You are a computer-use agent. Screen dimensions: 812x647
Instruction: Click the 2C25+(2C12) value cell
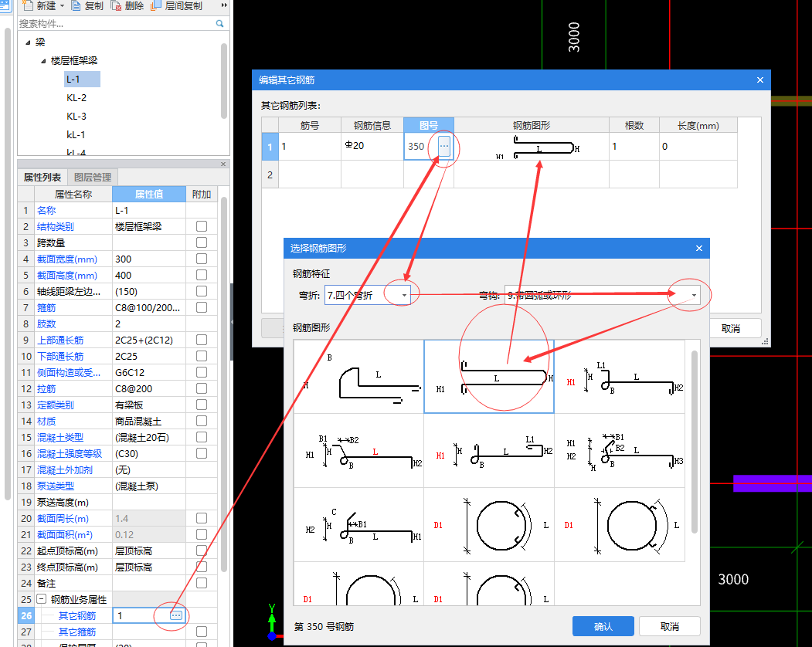click(148, 340)
